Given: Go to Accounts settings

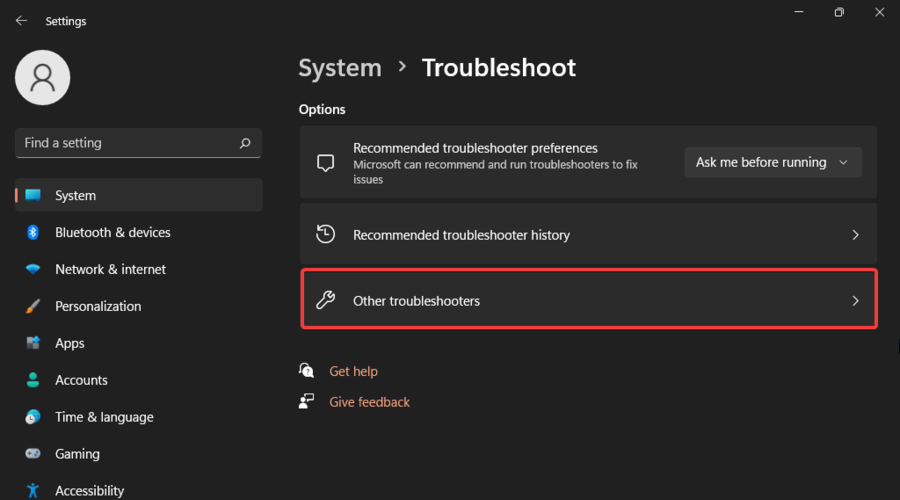Looking at the screenshot, I should click(81, 380).
